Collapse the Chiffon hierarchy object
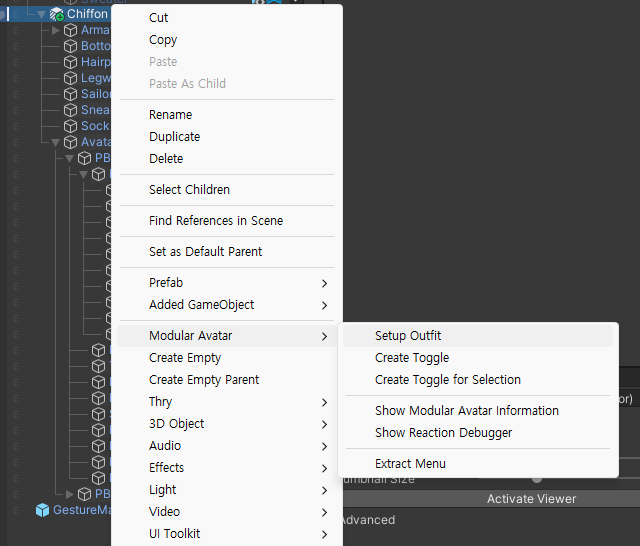This screenshot has height=546, width=640. 41,15
